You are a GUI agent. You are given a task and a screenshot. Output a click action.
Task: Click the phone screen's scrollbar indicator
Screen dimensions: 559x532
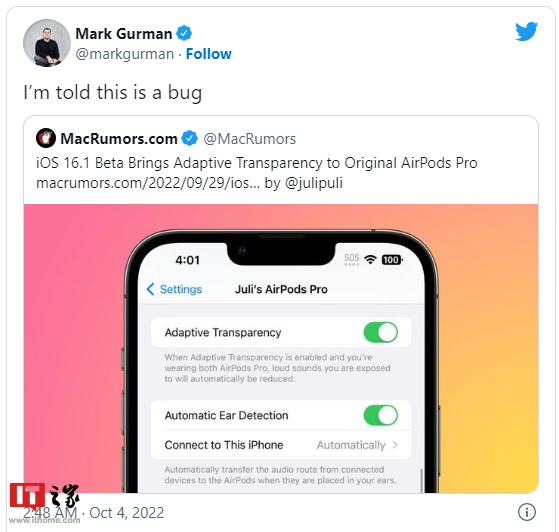[421, 481]
